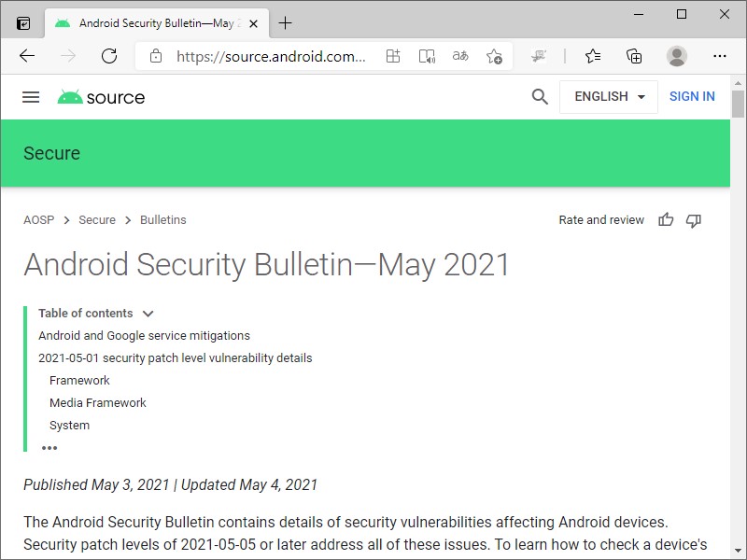Viewport: 747px width, 560px height.
Task: Click the thumbs up rating icon
Action: coord(666,220)
